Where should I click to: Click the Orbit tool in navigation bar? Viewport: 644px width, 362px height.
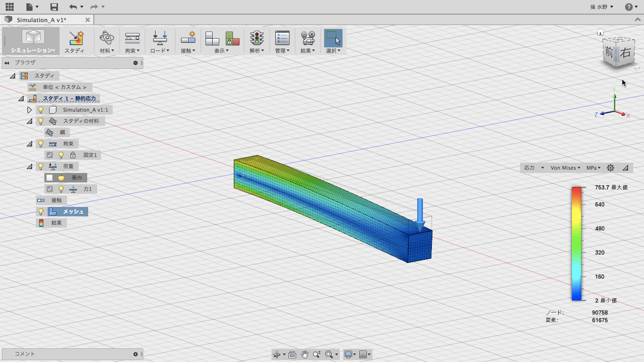(x=277, y=354)
